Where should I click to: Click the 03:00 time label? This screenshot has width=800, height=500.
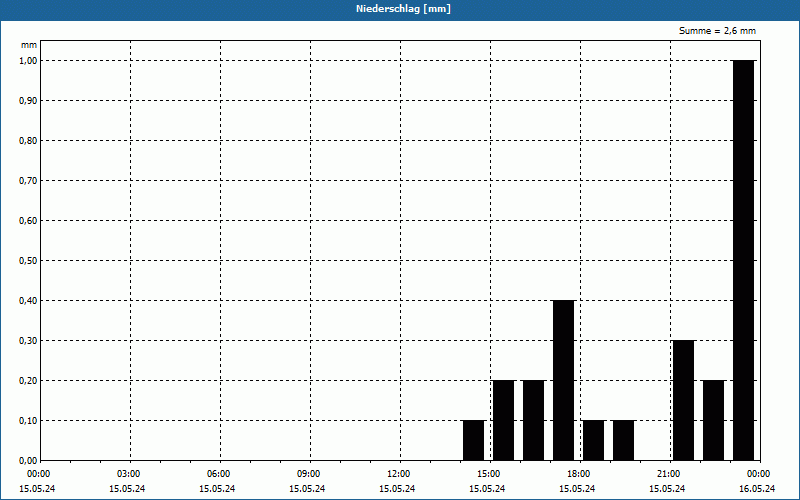(127, 474)
